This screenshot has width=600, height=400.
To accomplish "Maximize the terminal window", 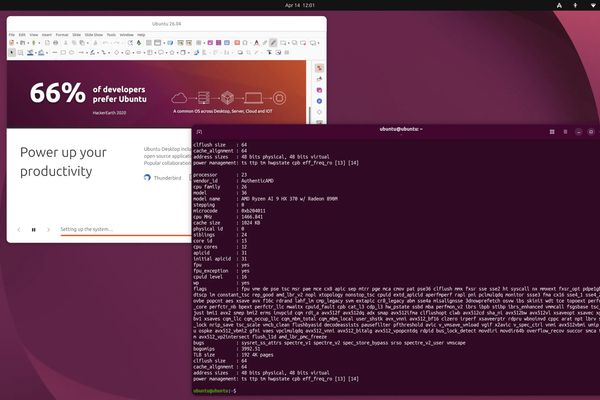I will [591, 132].
